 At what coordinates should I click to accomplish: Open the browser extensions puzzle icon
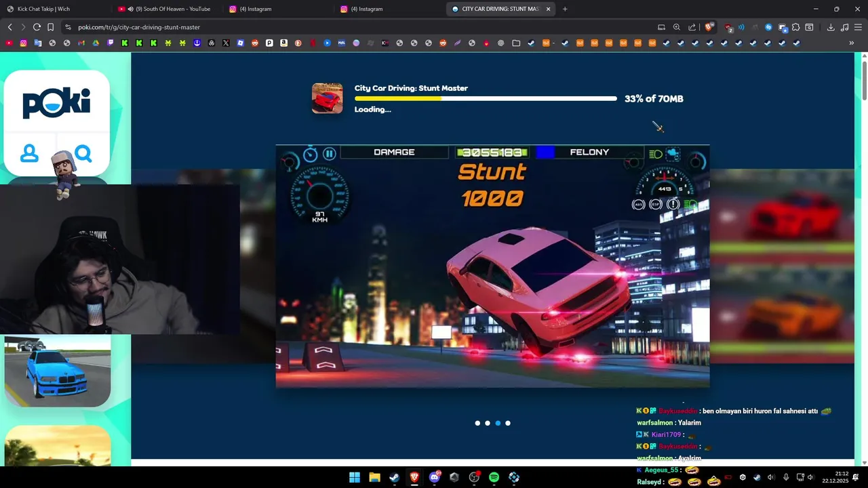[795, 27]
